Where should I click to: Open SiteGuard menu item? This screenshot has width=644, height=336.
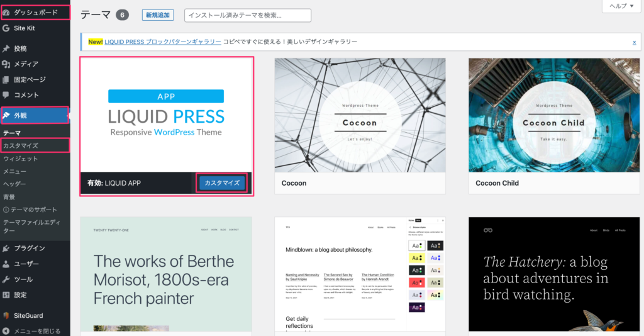pos(35,315)
